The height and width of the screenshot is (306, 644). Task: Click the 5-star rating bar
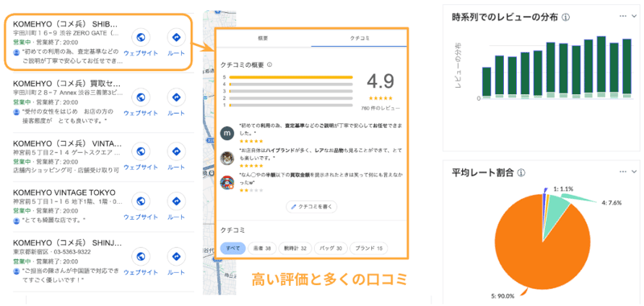291,76
